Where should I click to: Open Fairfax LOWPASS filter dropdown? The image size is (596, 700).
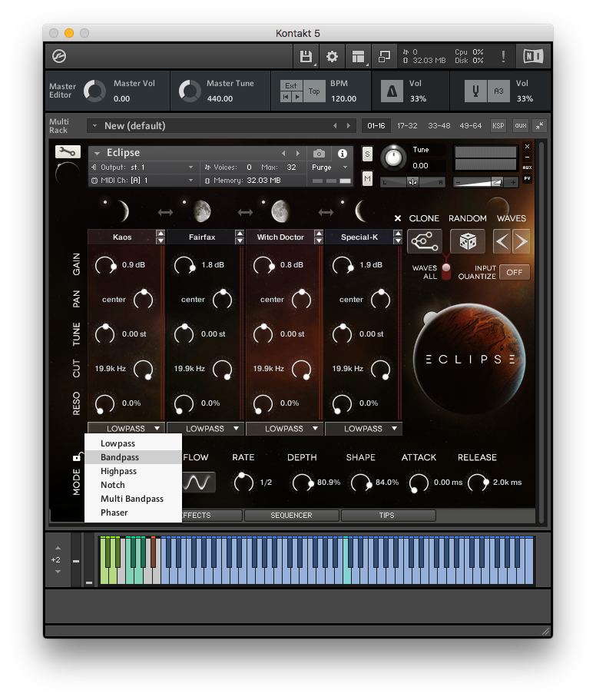[206, 429]
